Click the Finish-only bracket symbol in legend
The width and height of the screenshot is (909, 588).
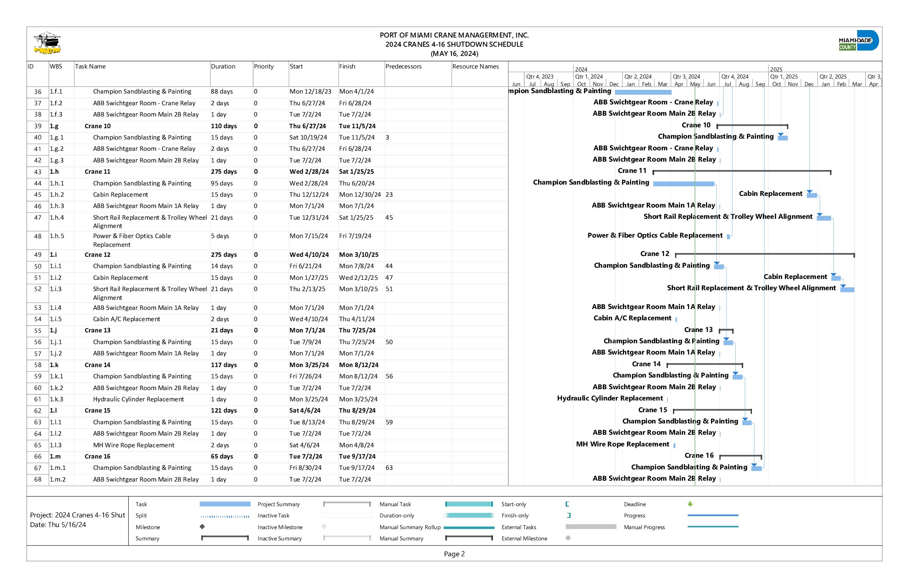(x=569, y=515)
